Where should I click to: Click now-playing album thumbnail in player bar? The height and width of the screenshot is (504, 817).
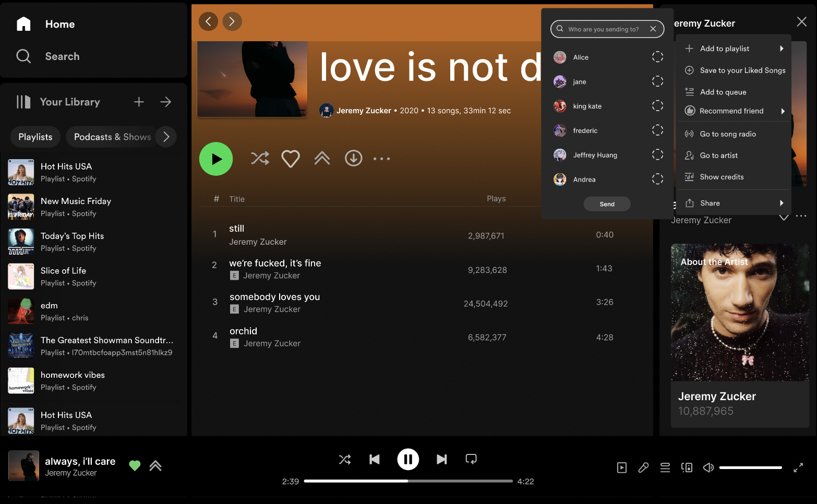(23, 465)
